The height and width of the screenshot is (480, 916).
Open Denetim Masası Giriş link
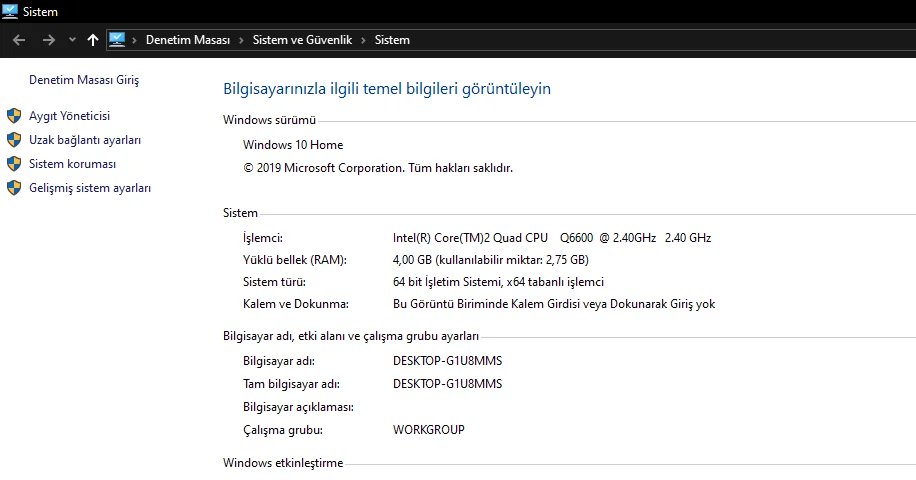(x=84, y=80)
